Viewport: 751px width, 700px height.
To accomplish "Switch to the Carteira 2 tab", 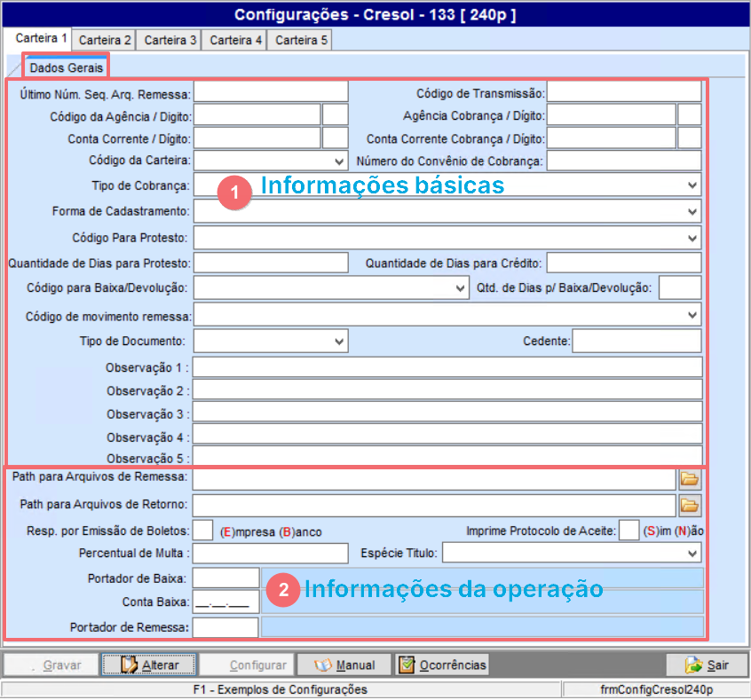I will [105, 40].
